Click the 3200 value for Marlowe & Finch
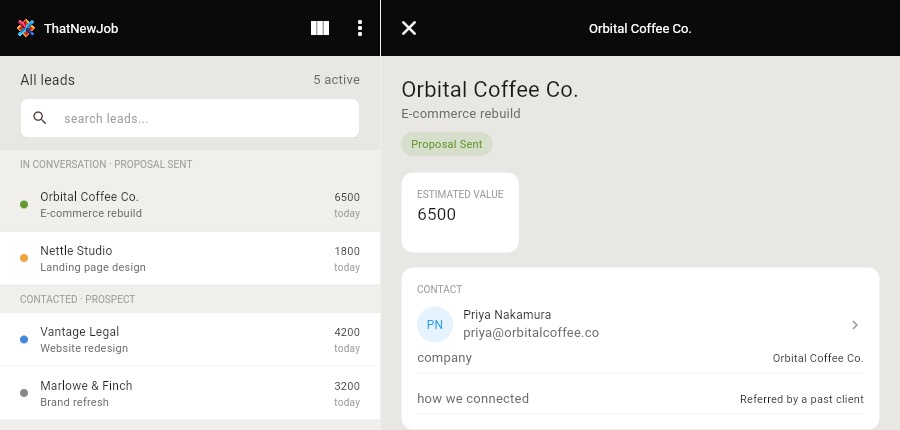Viewport: 900px width, 430px height. coord(347,386)
